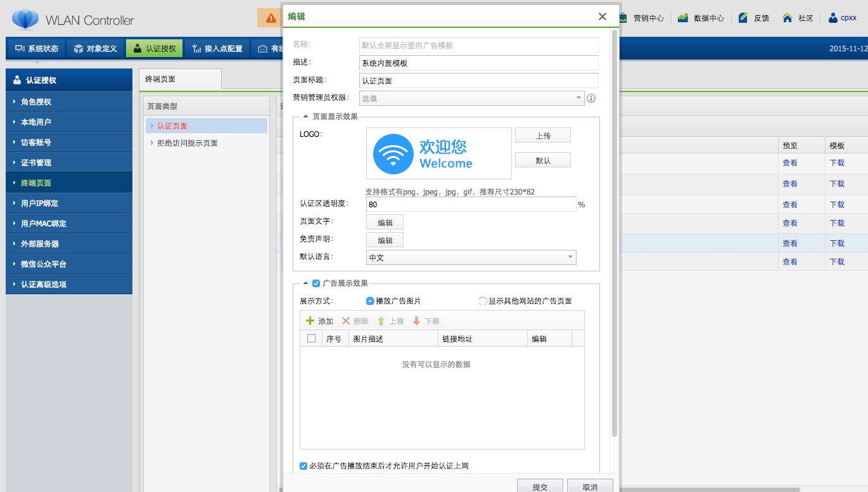Viewport: 868px width, 492px height.
Task: Uncheck the 广告展示效果 checkbox
Action: point(316,283)
